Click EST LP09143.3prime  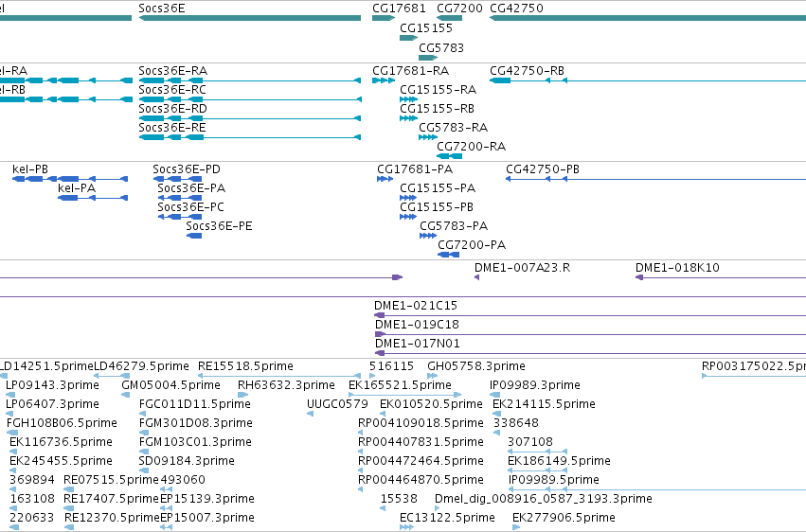[52, 385]
